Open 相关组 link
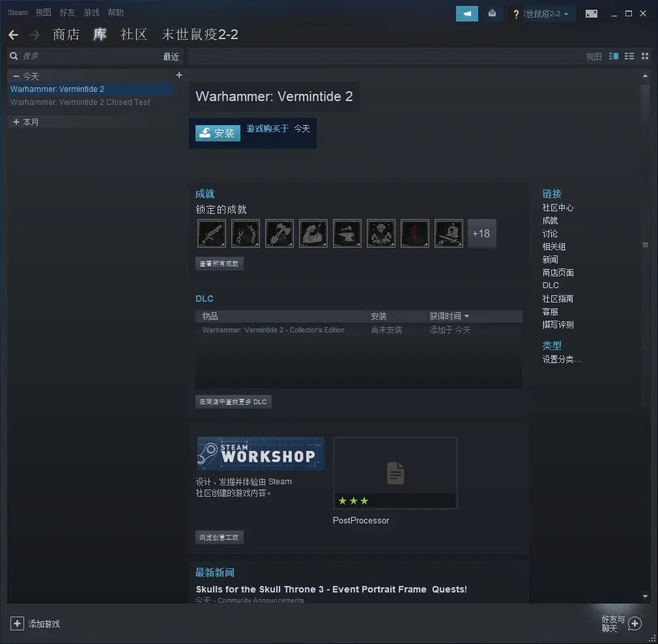 click(554, 246)
